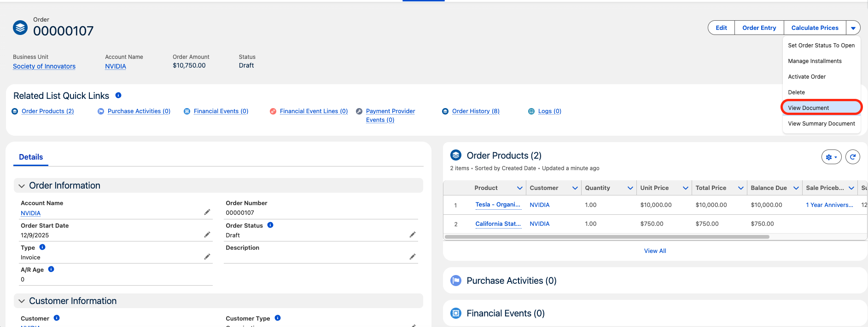Image resolution: width=868 pixels, height=327 pixels.
Task: Open the Total Price column menu
Action: tap(741, 188)
